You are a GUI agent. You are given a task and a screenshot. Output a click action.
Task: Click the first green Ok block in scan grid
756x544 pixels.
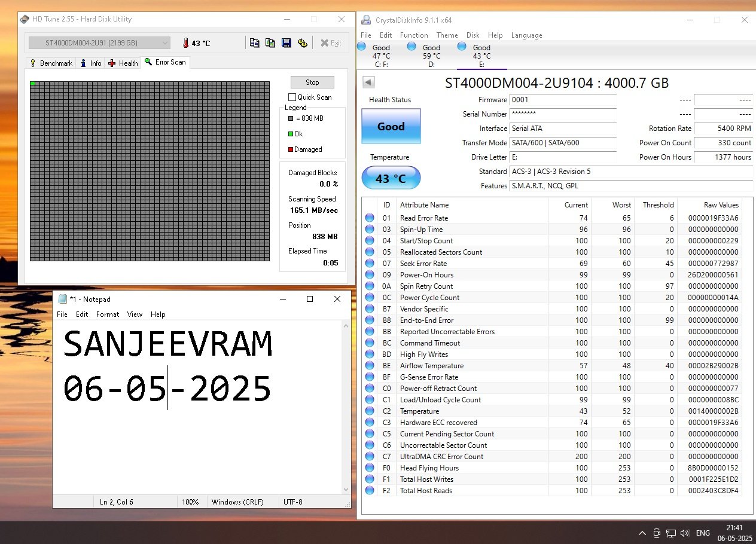tap(32, 84)
